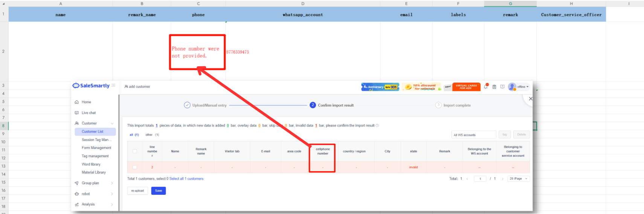Click the add customer person icon
Image resolution: width=644 pixels, height=214 pixels.
click(x=126, y=87)
